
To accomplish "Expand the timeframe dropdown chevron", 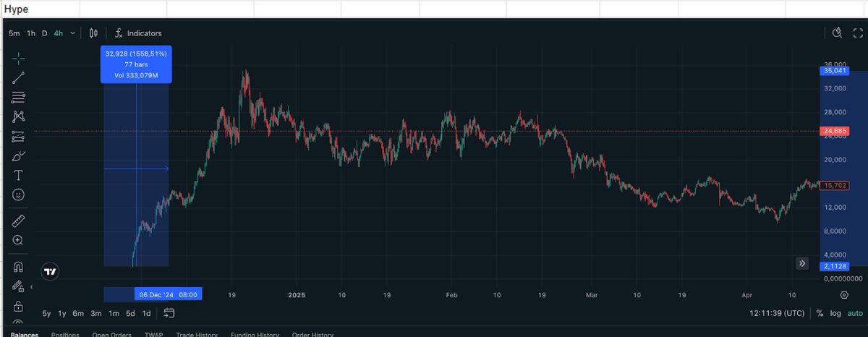I will [73, 33].
